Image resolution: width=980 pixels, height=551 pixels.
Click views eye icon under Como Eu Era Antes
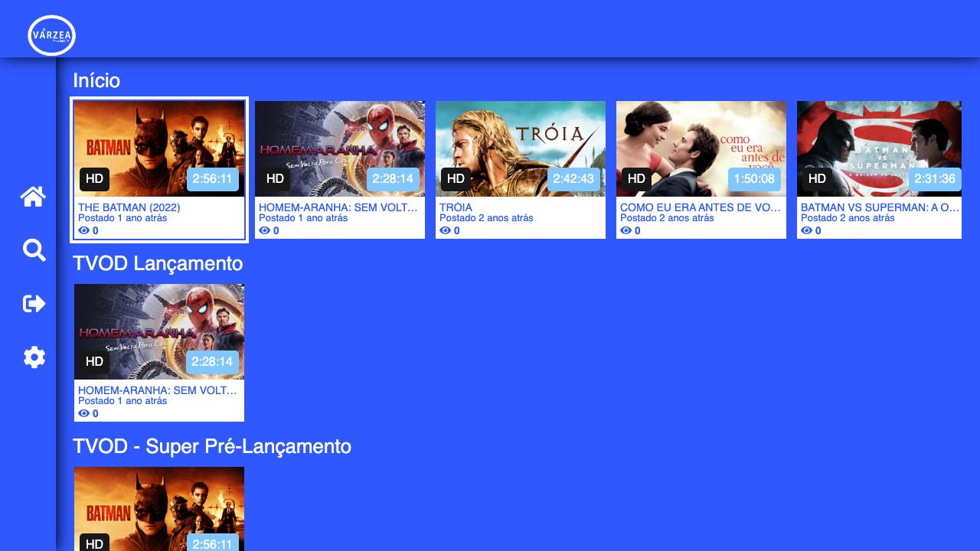click(x=626, y=230)
